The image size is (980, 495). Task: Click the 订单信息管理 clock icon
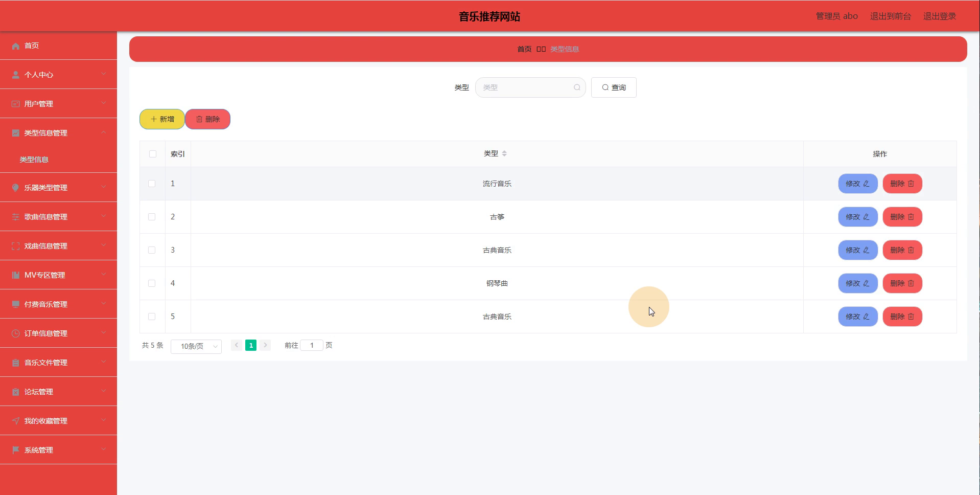coord(16,333)
